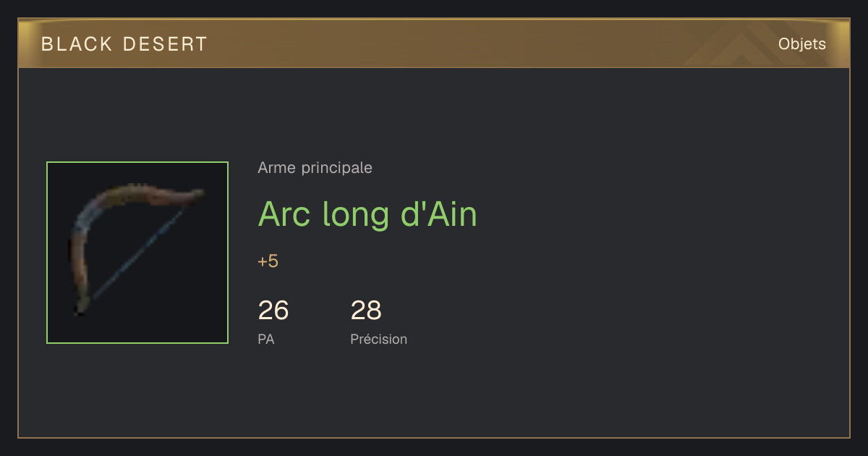This screenshot has width=868, height=456.
Task: Click the gold header bar between title and Objets
Action: click(492, 44)
